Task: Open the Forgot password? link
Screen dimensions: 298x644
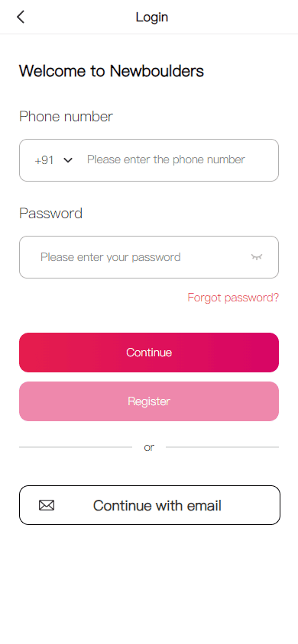Action: [233, 298]
